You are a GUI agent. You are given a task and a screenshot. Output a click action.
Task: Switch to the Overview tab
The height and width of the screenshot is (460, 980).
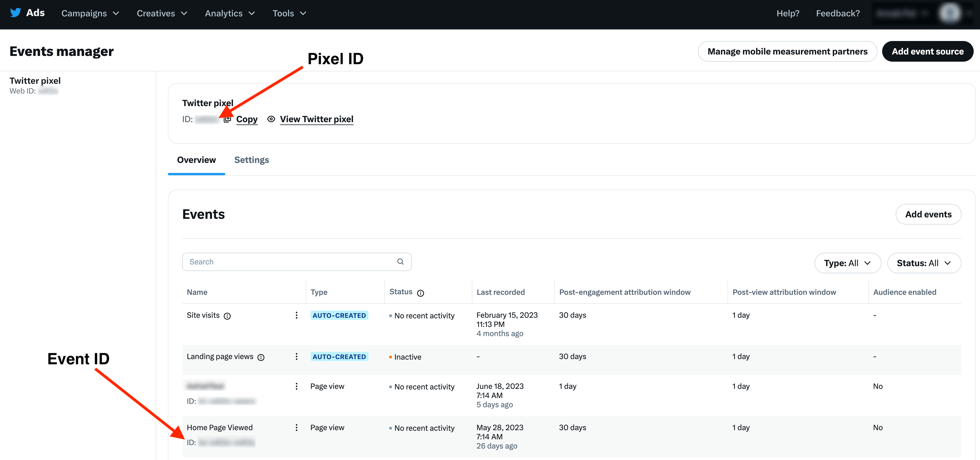coord(196,160)
